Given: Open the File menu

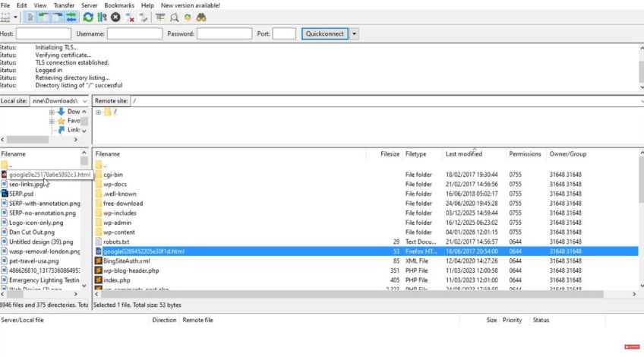Looking at the screenshot, I should coord(5,5).
